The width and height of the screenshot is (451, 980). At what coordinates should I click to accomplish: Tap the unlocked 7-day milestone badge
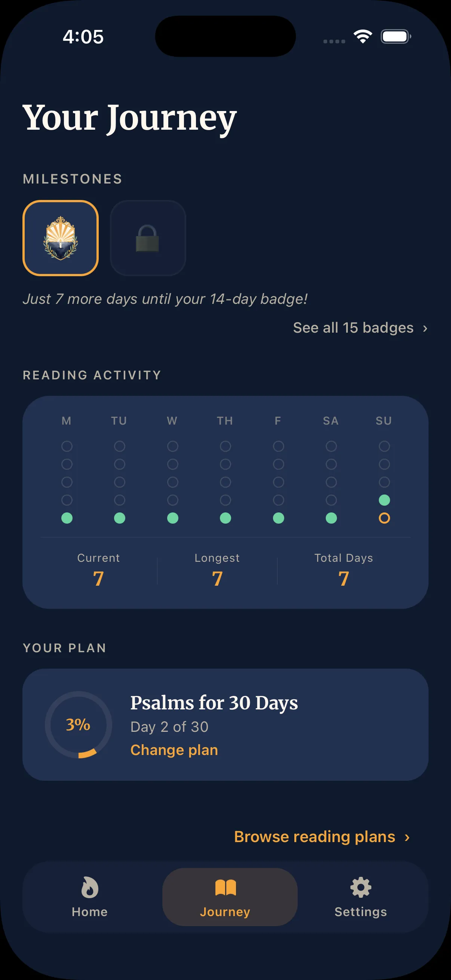pos(61,238)
